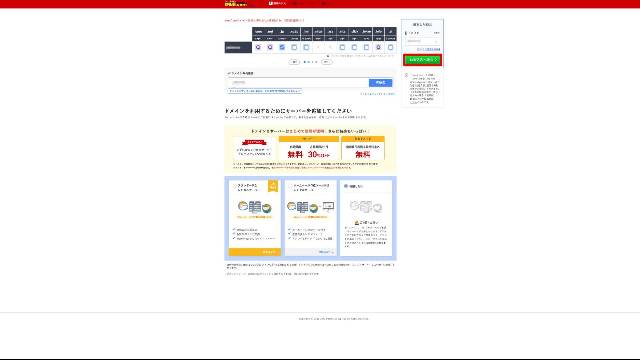Click the yellow recommended badge on first server card
This screenshot has width=640, height=360.
[273, 186]
